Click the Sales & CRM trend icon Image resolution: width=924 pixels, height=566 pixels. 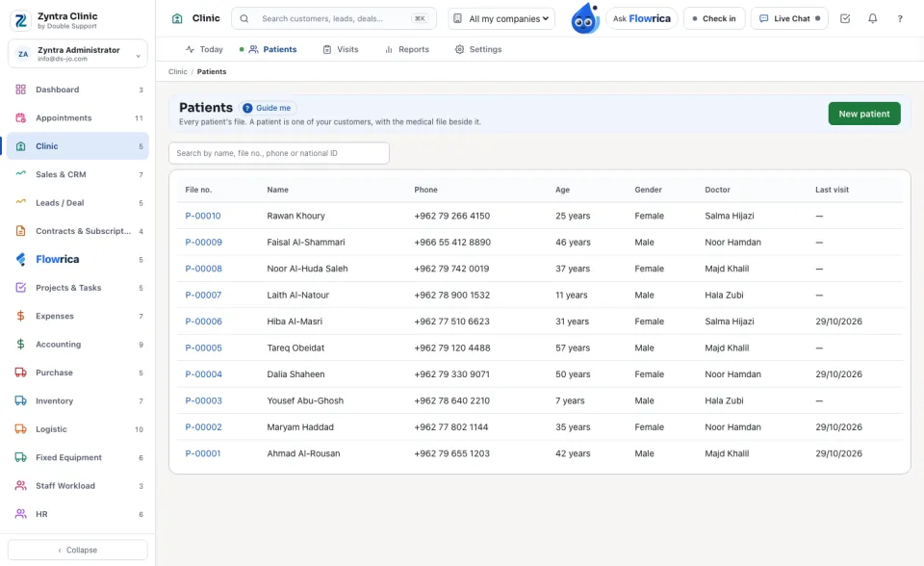click(20, 174)
